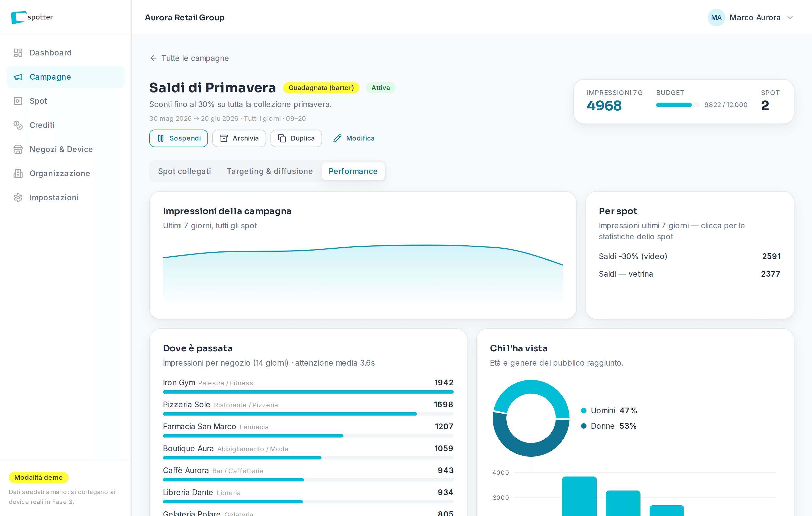Click the Guadagnata (barter) badge
The width and height of the screenshot is (812, 516).
[321, 88]
